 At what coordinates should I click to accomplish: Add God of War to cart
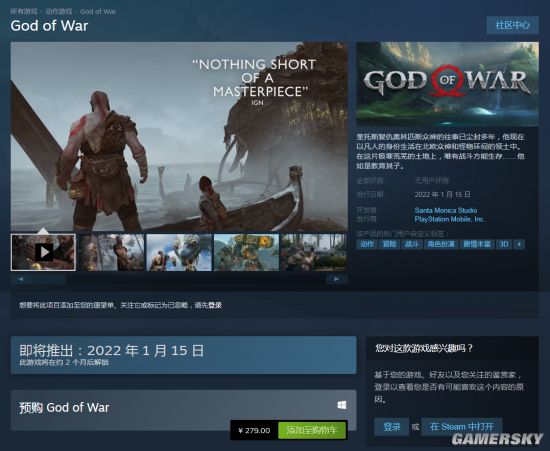coord(312,430)
